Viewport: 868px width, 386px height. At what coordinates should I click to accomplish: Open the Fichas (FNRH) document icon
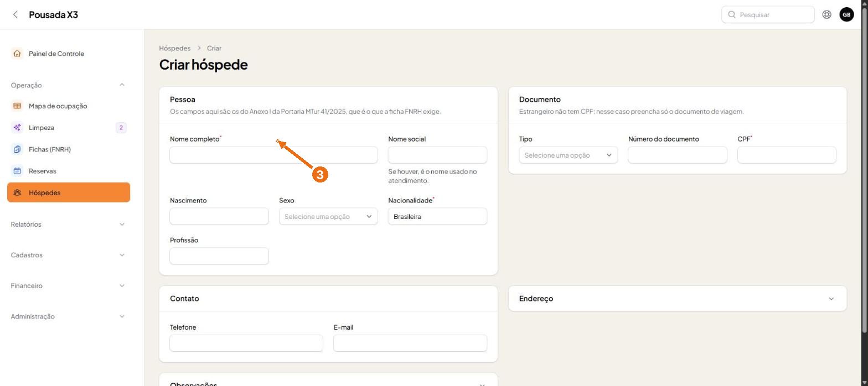point(17,149)
